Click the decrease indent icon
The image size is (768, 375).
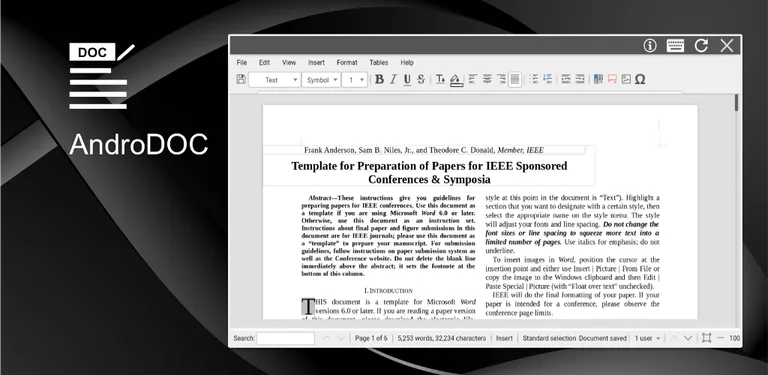tap(580, 79)
